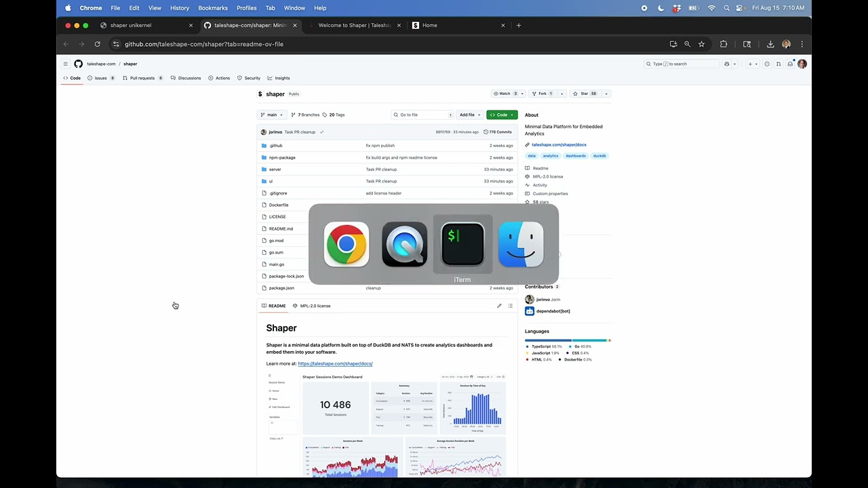Open GitHub user avatar menu
The image size is (868, 488).
(x=802, y=64)
